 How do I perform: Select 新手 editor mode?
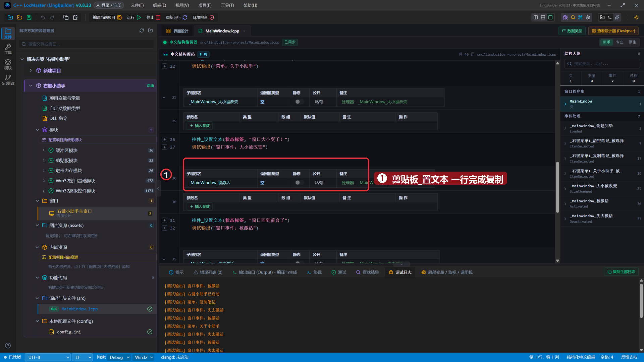(x=606, y=42)
